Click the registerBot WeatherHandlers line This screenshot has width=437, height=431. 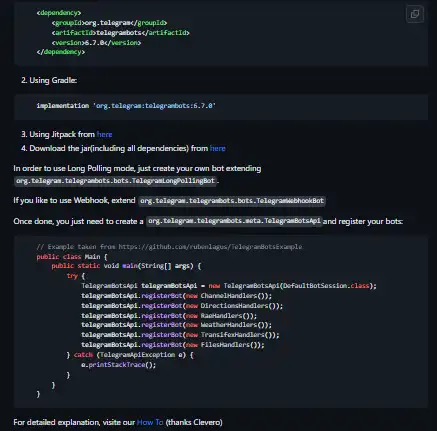pos(176,325)
